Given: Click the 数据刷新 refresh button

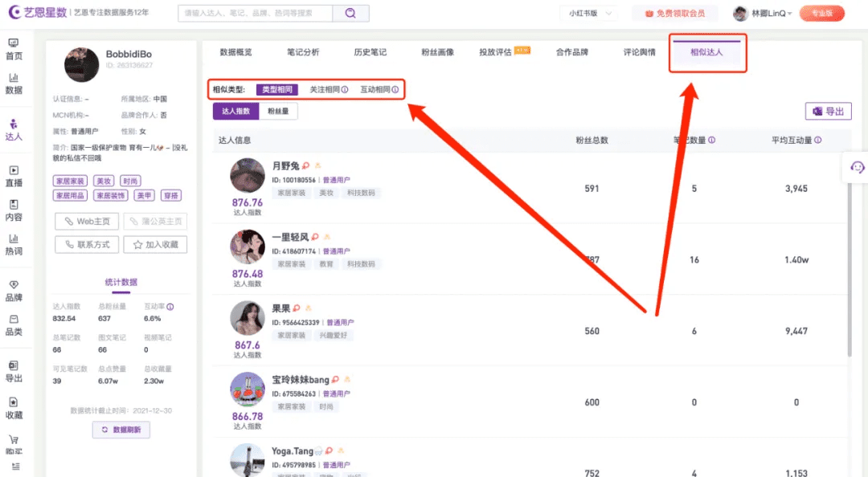Looking at the screenshot, I should 121,430.
